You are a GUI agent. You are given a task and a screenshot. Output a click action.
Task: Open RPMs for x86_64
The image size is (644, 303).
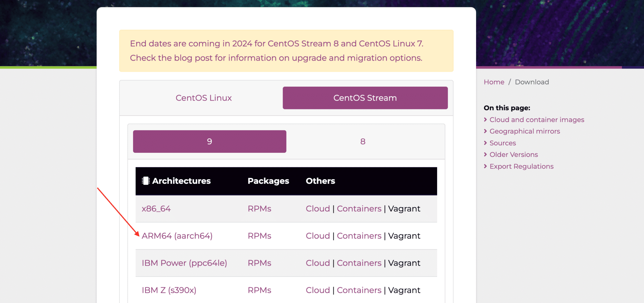click(x=259, y=208)
